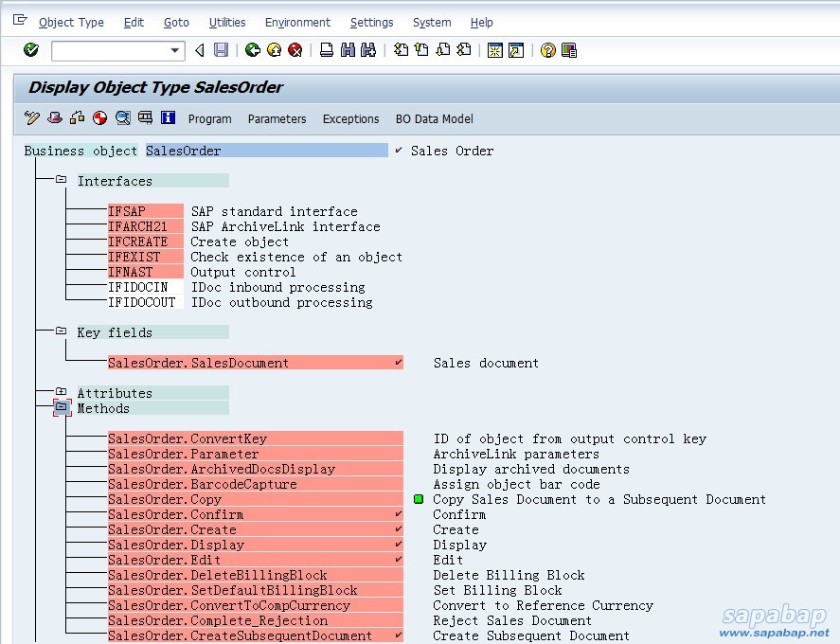Select the SalesOrder.Complete_Rejection method
Image resolution: width=840 pixels, height=644 pixels.
coord(256,620)
